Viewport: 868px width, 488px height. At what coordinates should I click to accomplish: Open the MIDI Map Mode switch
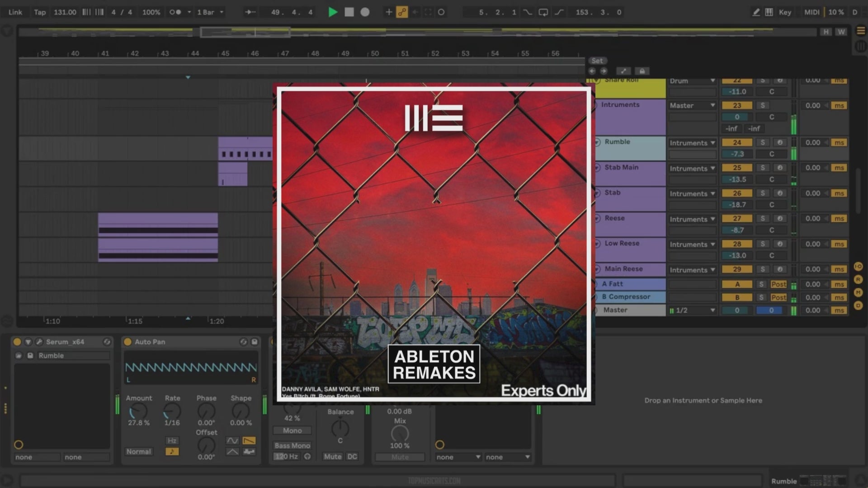[811, 12]
